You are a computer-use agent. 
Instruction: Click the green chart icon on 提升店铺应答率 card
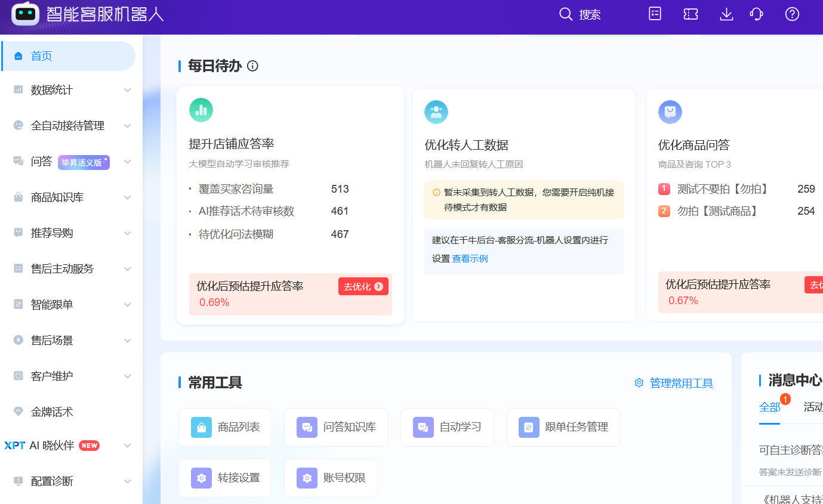(x=201, y=110)
